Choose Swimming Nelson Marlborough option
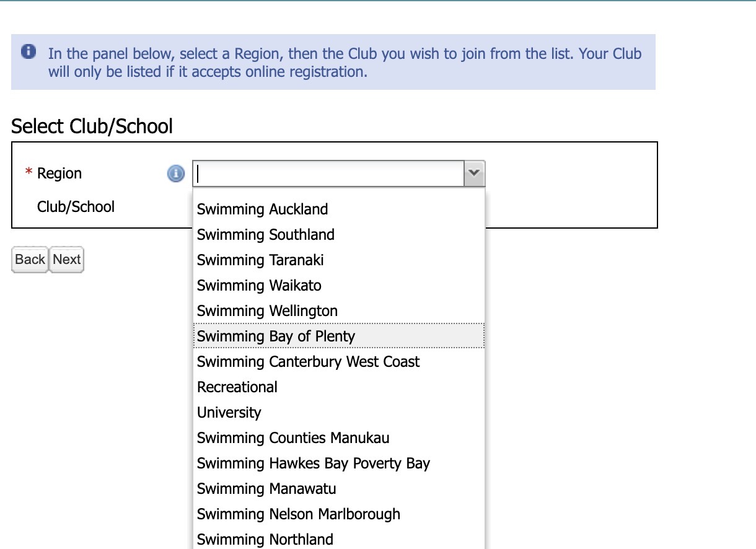Viewport: 756px width, 549px height. [299, 514]
